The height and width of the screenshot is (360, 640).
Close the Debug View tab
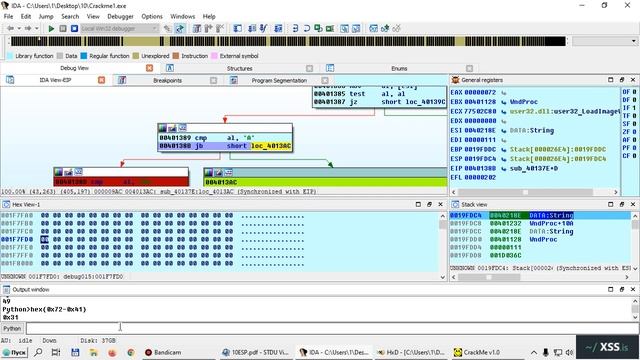tap(149, 68)
